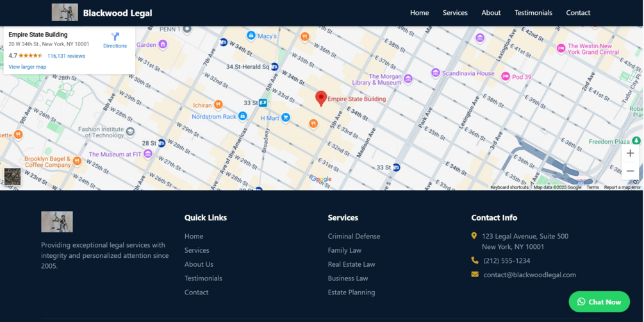Open About Us footer link

(x=199, y=264)
